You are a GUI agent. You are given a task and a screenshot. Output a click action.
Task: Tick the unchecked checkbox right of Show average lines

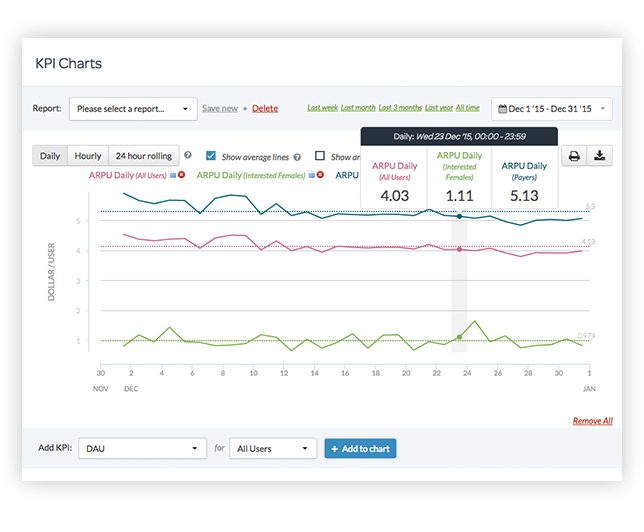pyautogui.click(x=320, y=156)
